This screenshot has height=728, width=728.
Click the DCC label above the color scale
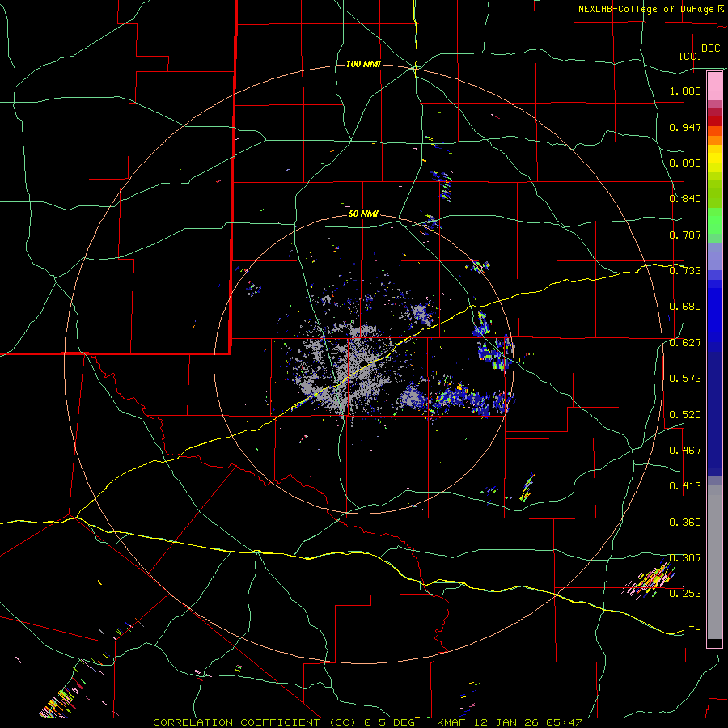click(x=710, y=49)
